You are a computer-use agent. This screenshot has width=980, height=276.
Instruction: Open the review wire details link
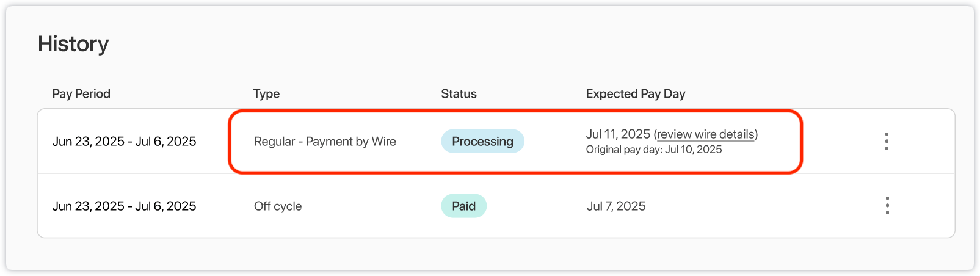(x=706, y=134)
